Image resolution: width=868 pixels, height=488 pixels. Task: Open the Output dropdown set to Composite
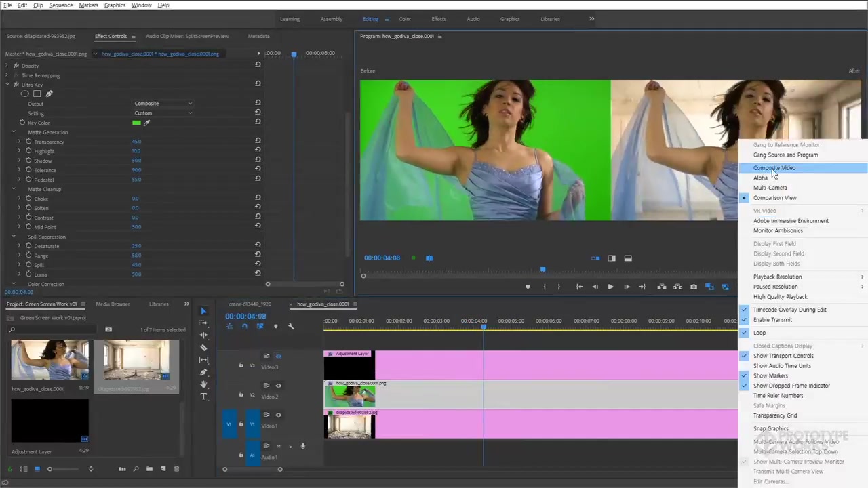[163, 104]
